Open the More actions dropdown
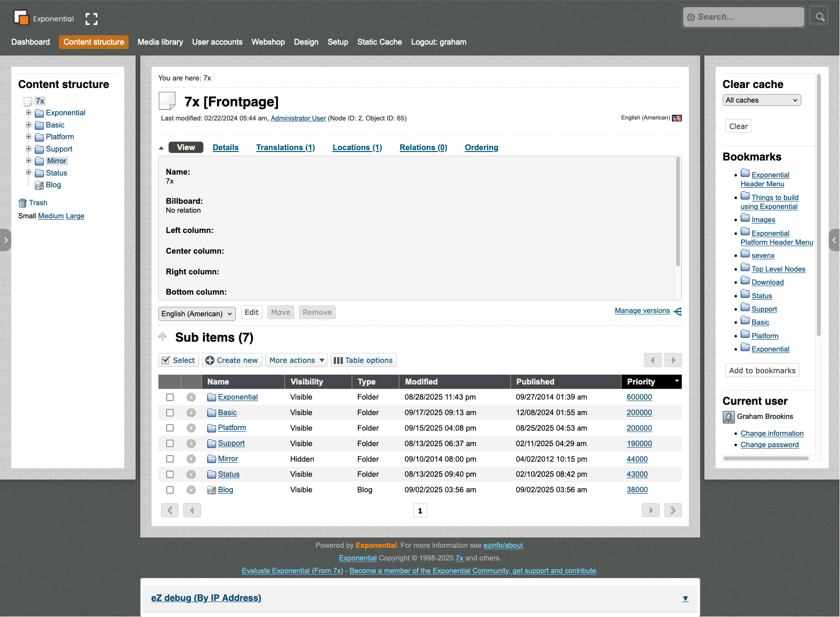 (297, 361)
